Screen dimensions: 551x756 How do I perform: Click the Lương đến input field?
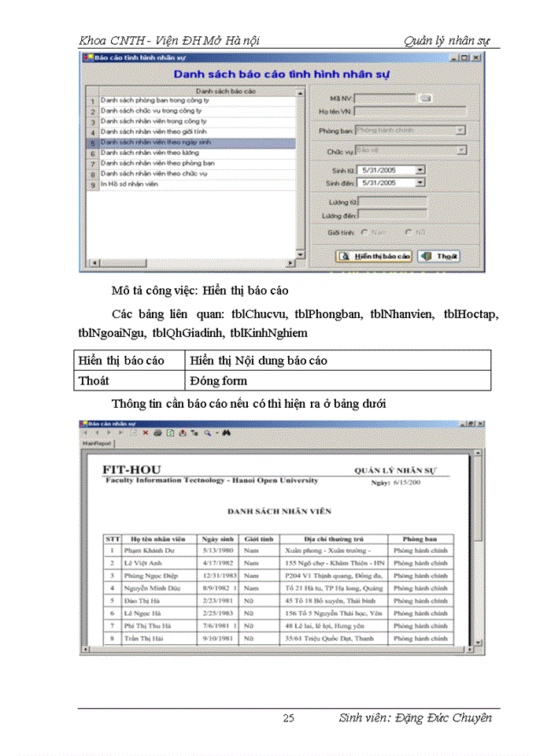click(x=393, y=215)
